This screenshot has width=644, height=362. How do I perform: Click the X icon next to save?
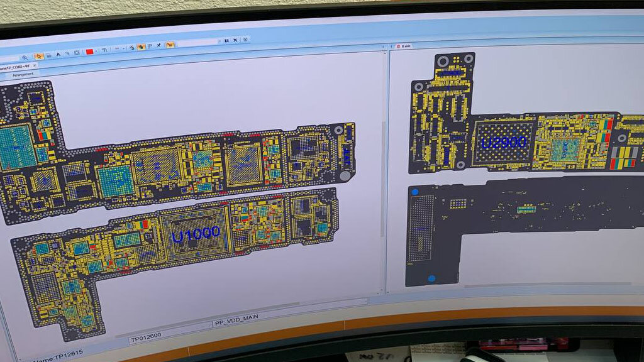coord(235,40)
